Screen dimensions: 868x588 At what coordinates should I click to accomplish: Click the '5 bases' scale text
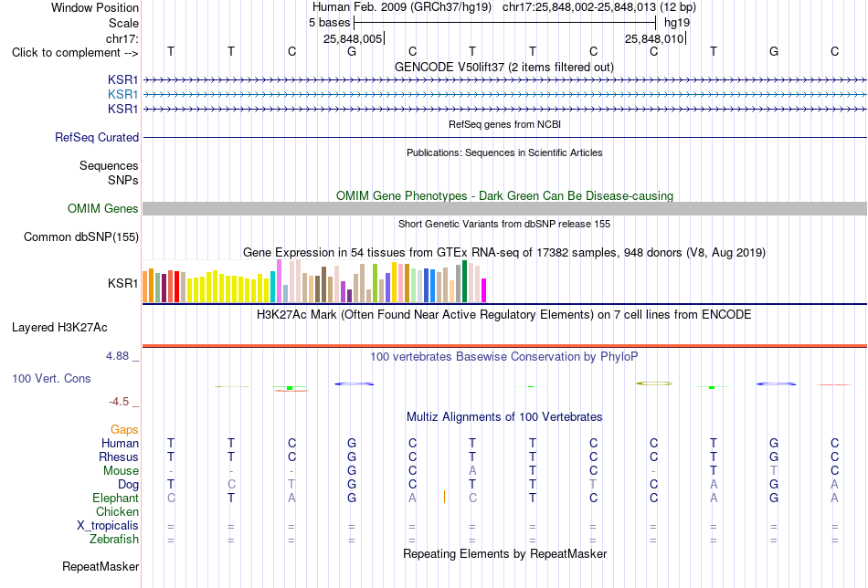click(329, 23)
